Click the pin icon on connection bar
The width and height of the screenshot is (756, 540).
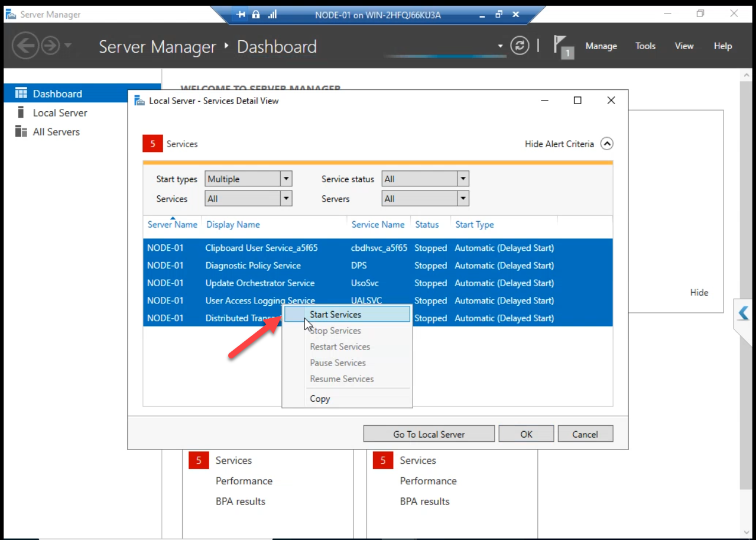point(241,15)
